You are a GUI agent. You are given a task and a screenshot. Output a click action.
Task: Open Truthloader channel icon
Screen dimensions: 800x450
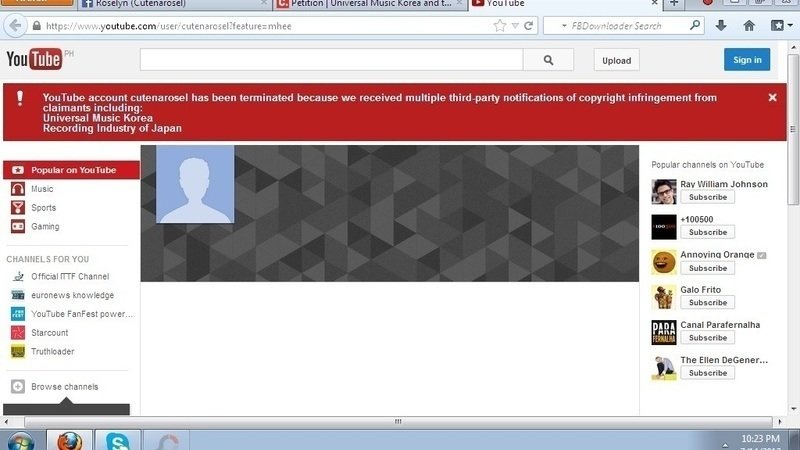[18, 352]
